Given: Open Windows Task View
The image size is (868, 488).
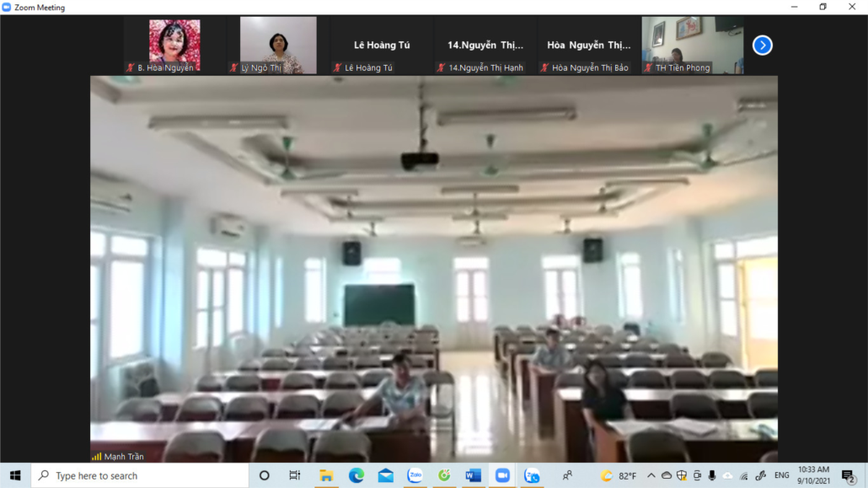Looking at the screenshot, I should (x=294, y=475).
